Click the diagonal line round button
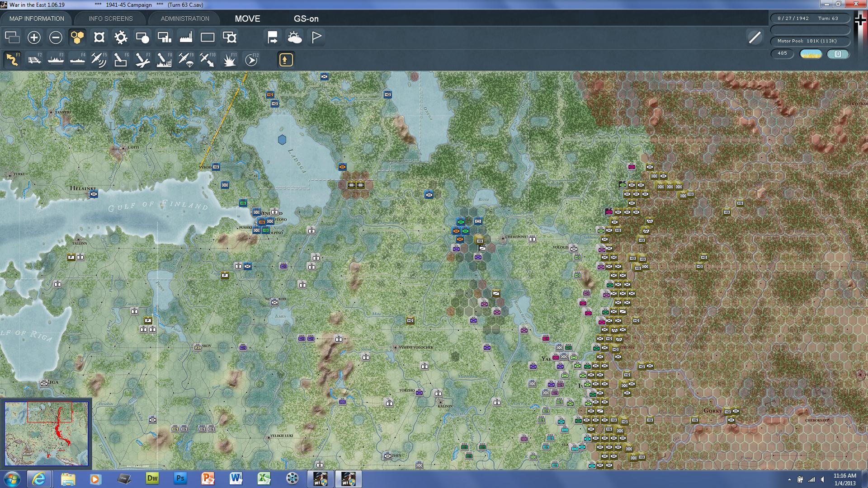The width and height of the screenshot is (868, 488). 755,38
